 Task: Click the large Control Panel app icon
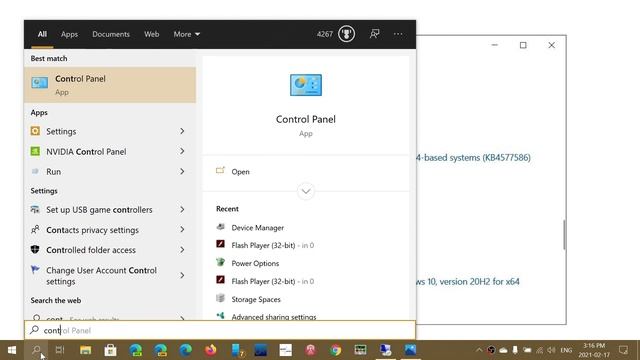point(306,85)
